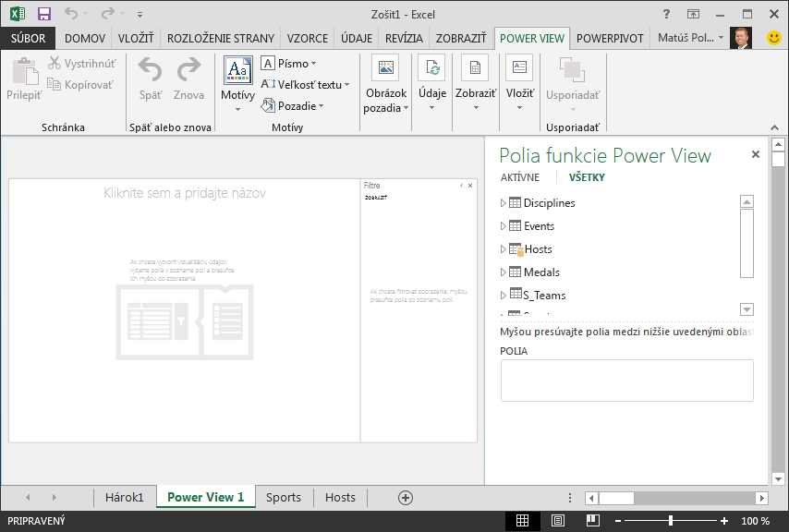Click the Obrázok pozadia picture icon
This screenshot has height=532, width=789.
coord(386,67)
